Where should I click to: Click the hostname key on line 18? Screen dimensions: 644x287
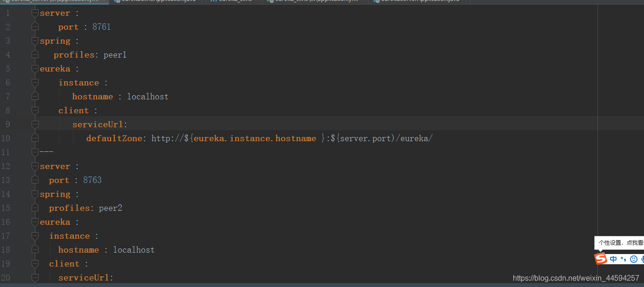79,250
